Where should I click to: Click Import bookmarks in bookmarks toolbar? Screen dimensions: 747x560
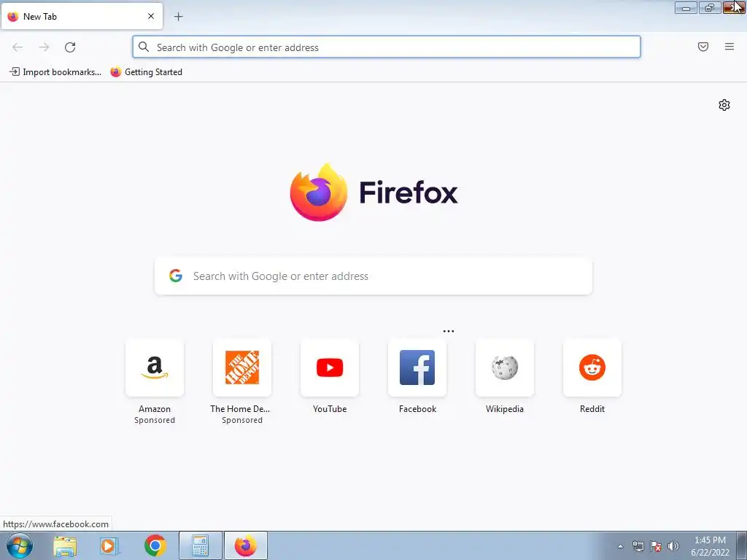[55, 72]
